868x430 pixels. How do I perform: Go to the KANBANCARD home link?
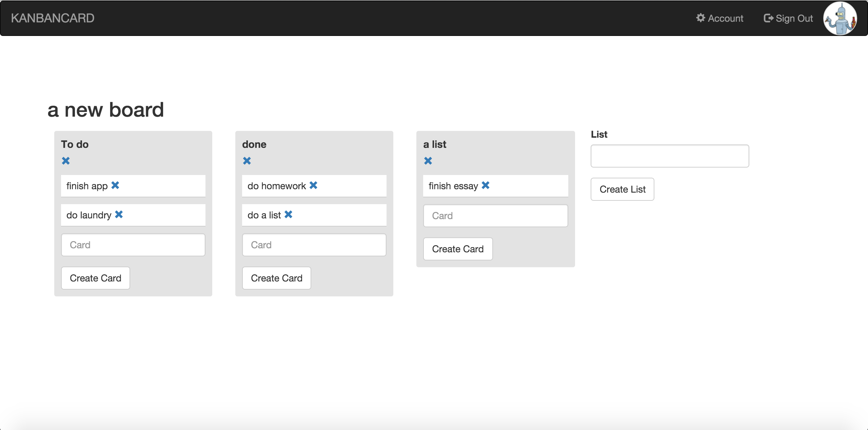click(53, 18)
